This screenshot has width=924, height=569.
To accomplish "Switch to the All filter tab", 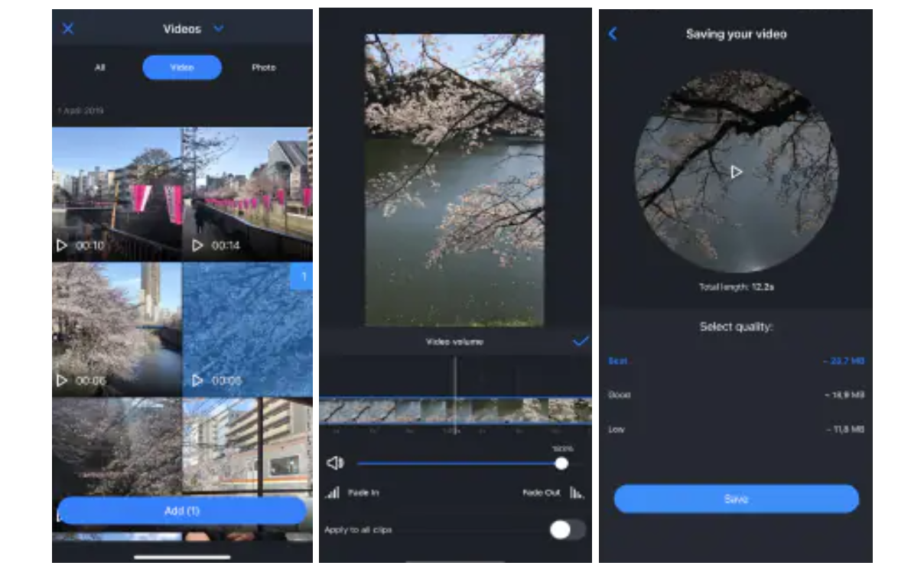I will coord(99,67).
